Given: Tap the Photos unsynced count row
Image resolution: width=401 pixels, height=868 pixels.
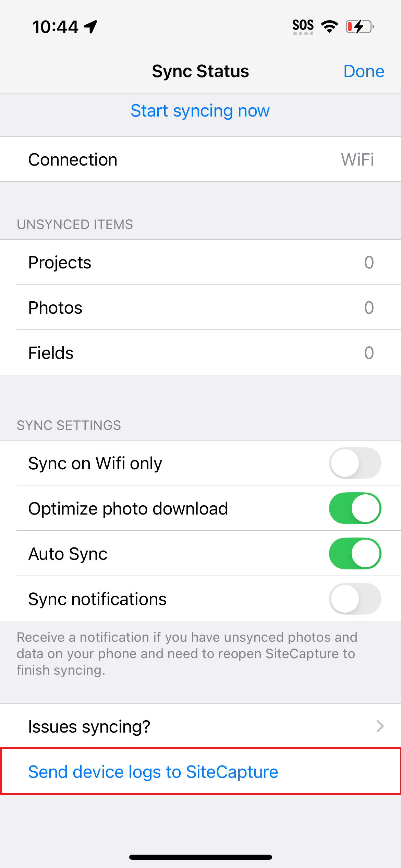Looking at the screenshot, I should (200, 308).
